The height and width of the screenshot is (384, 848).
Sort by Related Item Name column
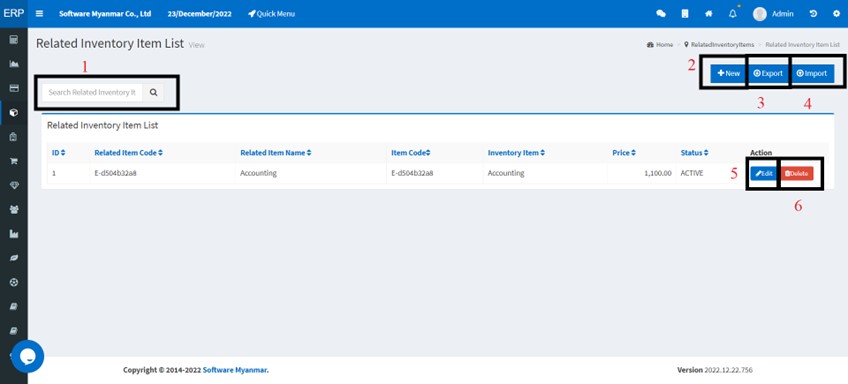click(x=276, y=153)
